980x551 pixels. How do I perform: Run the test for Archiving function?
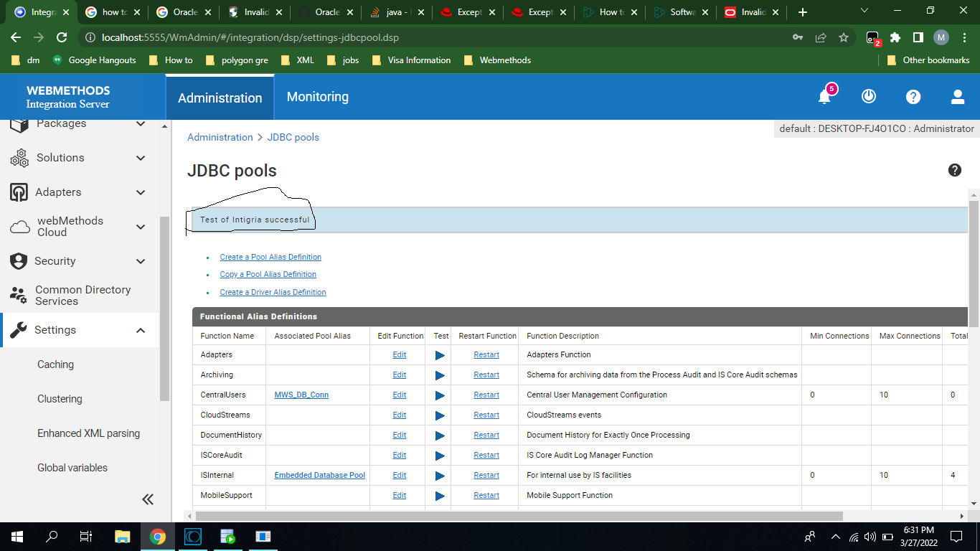440,375
